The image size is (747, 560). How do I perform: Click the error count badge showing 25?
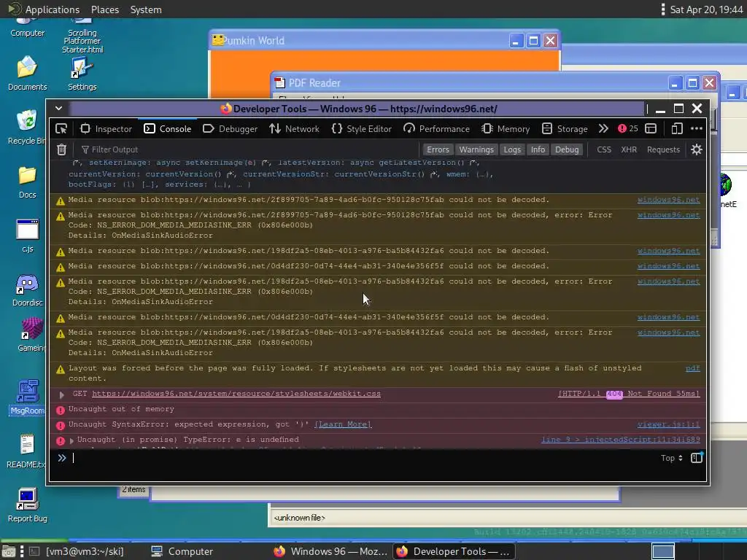628,128
